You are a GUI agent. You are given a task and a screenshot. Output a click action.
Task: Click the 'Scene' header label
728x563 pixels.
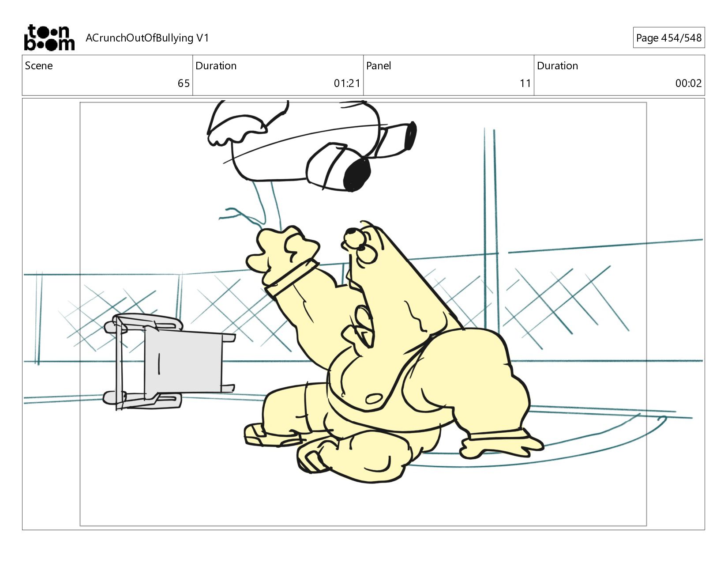click(39, 66)
